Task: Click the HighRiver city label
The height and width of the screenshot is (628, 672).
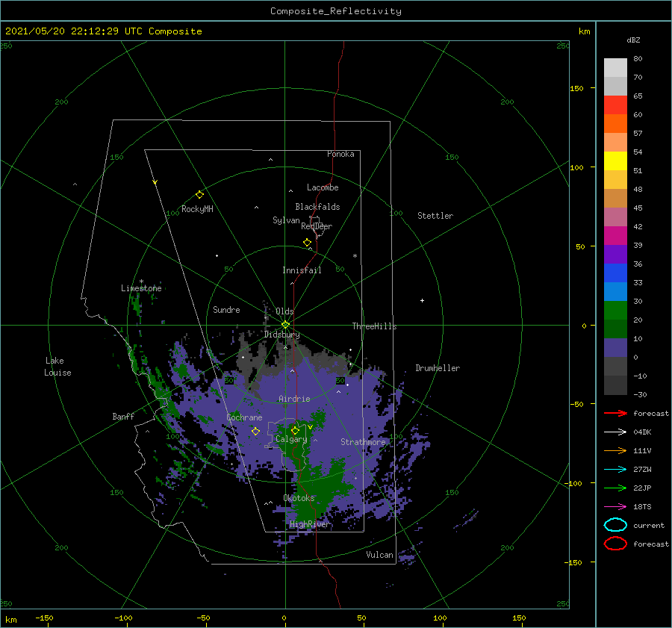Action: [309, 524]
